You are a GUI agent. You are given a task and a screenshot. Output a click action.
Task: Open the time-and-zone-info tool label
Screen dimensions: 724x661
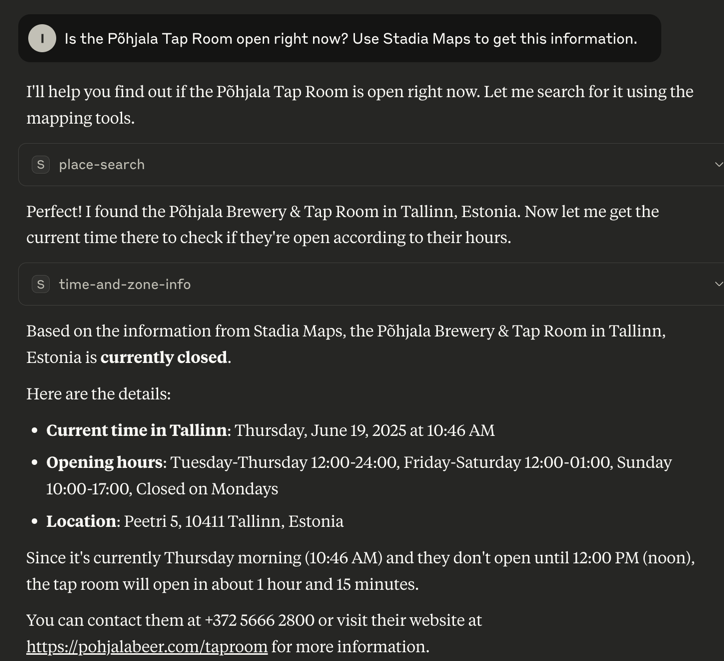[x=125, y=284]
